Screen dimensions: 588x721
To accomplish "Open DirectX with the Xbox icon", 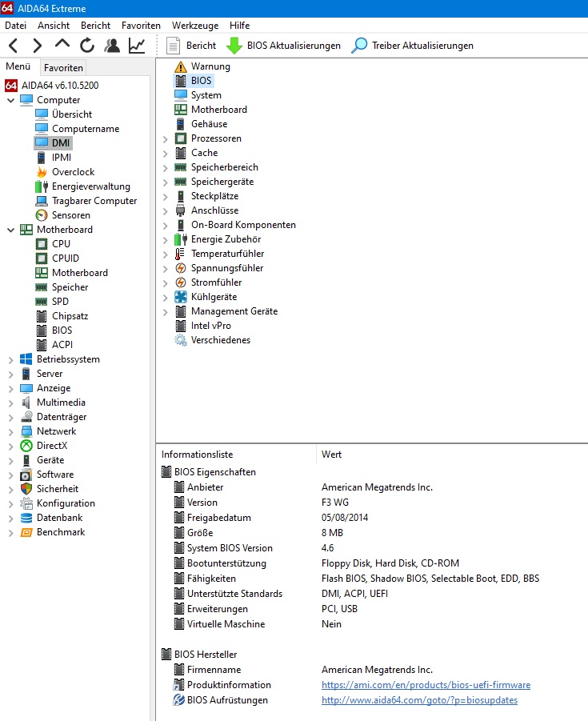I will pyautogui.click(x=44, y=446).
